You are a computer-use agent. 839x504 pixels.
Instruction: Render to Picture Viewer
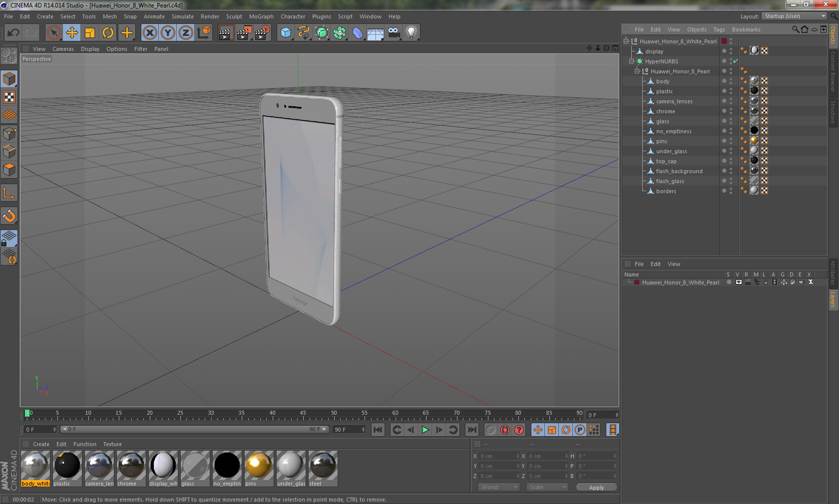coord(244,33)
